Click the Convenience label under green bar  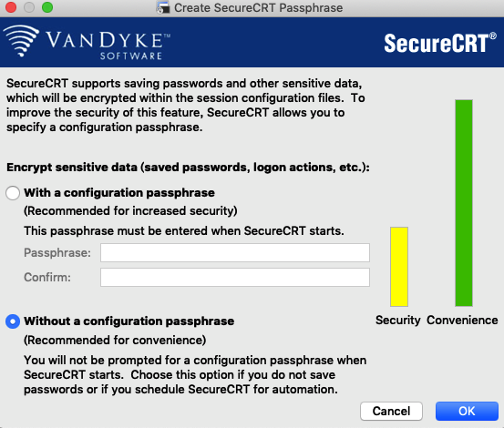tap(462, 321)
